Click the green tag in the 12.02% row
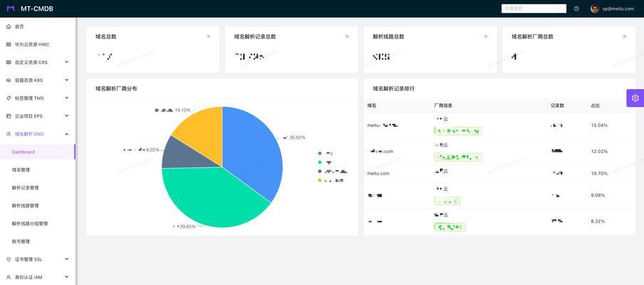 pos(457,157)
